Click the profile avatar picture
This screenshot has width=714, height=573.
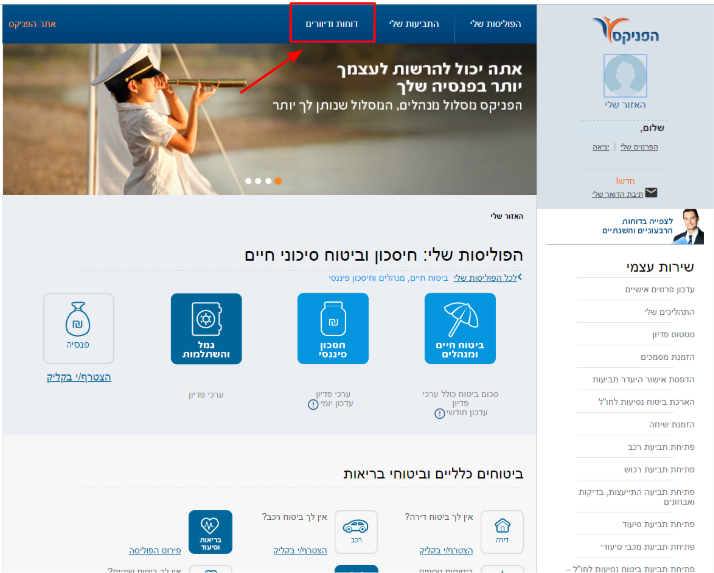625,76
